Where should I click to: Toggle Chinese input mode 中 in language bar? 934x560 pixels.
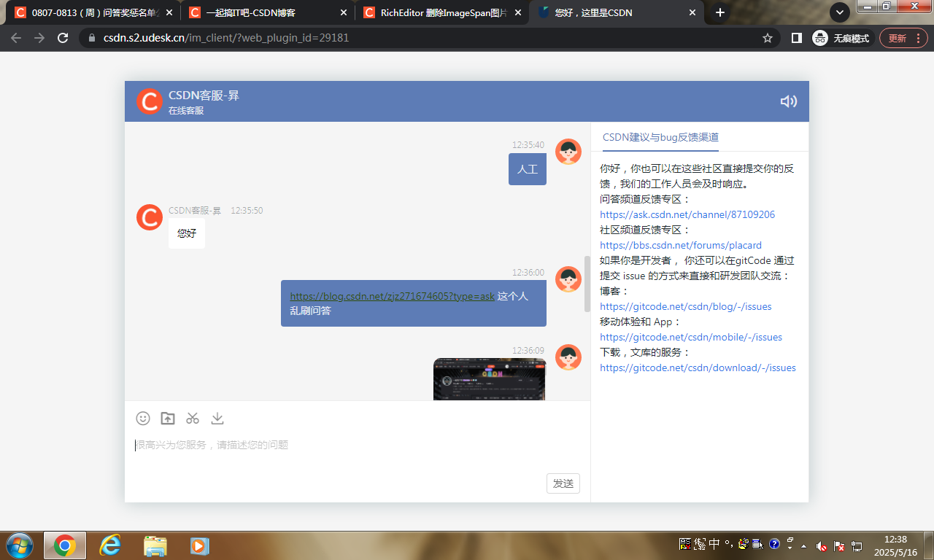(714, 544)
